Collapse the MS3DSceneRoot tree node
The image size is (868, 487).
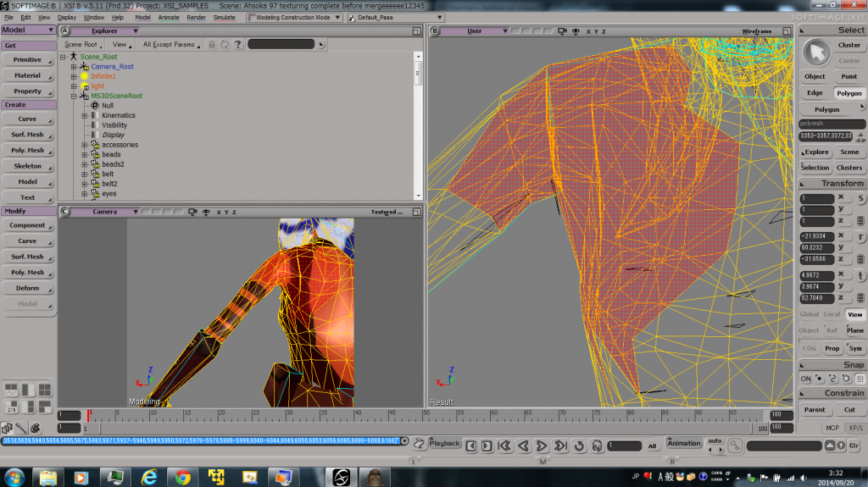pyautogui.click(x=74, y=96)
